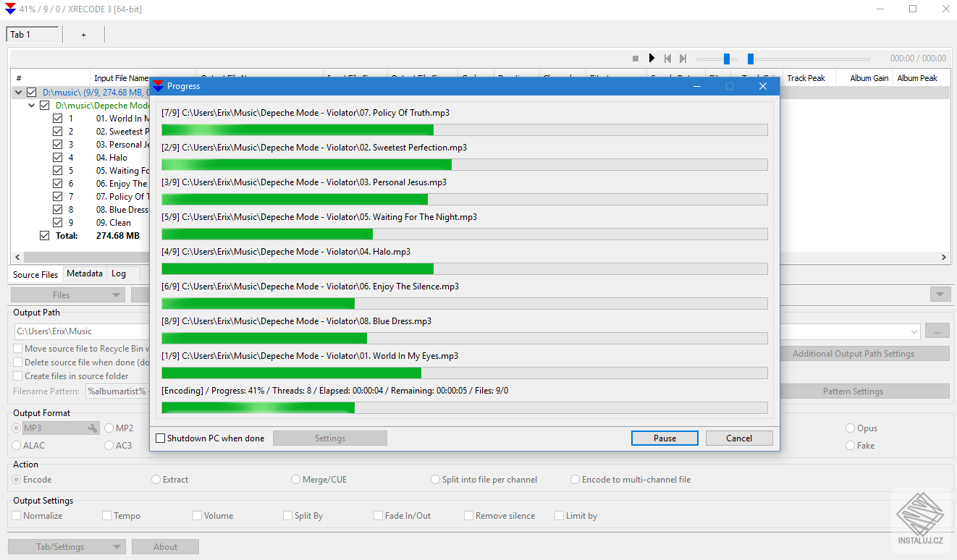Open Pattern Settings
The height and width of the screenshot is (560, 957).
coord(853,391)
